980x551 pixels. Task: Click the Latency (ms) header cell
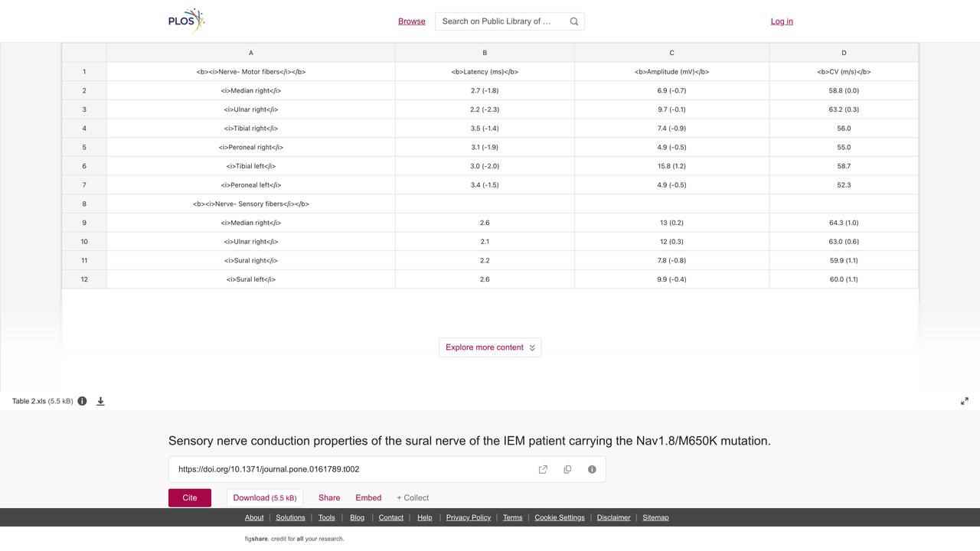tap(485, 72)
